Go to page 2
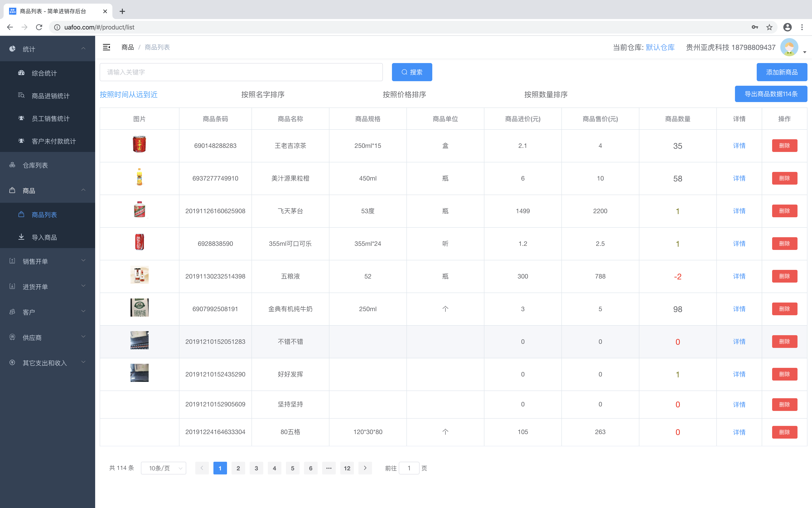Viewport: 812px width, 508px height. (x=238, y=468)
